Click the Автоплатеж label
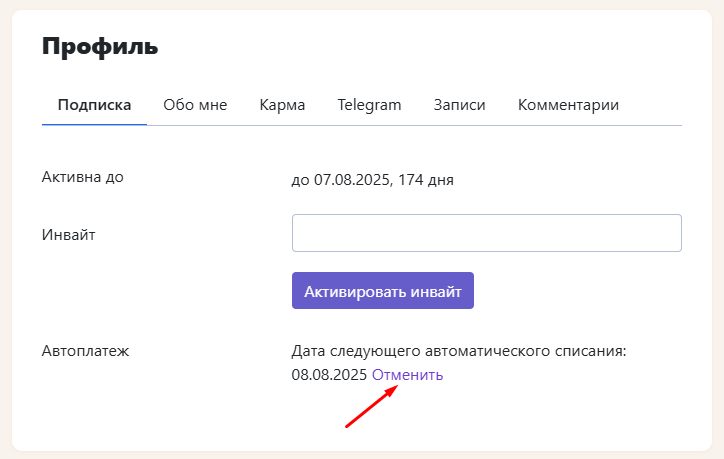724x459 pixels. pos(86,351)
